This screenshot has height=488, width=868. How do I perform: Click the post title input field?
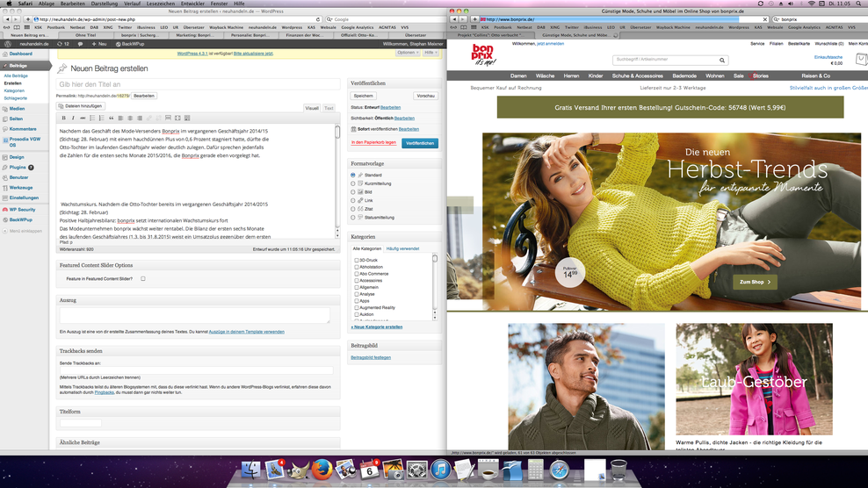click(x=199, y=84)
